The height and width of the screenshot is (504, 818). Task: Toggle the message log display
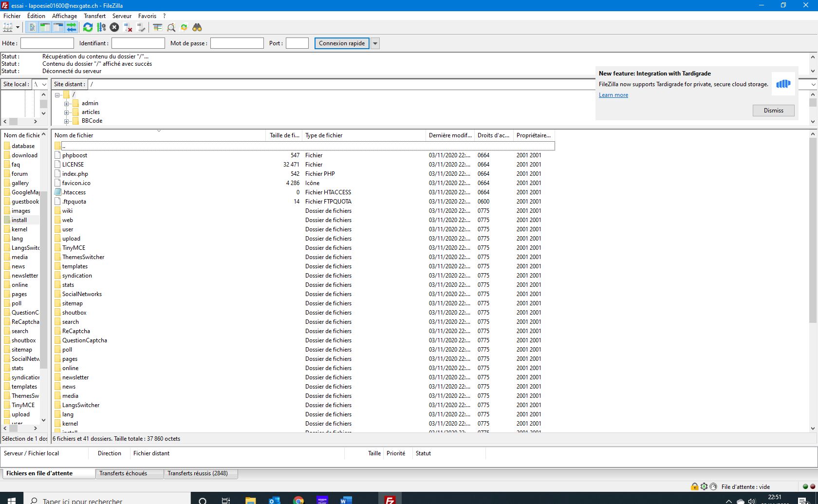[32, 28]
